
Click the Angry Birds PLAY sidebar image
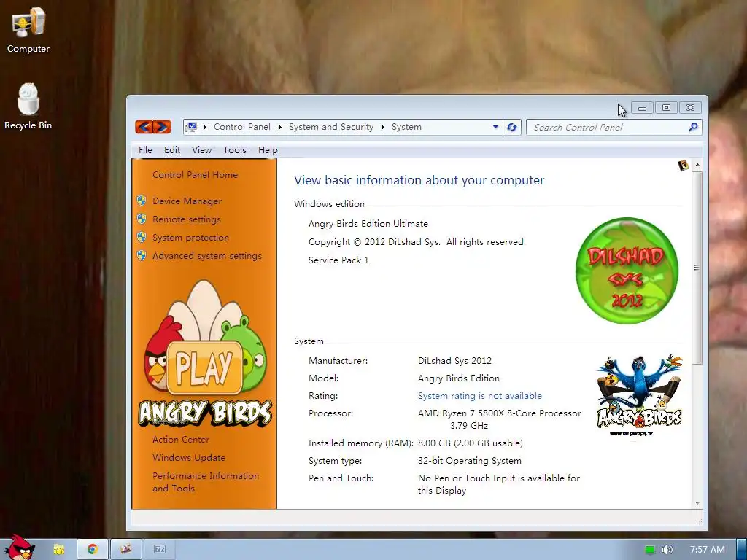(x=205, y=352)
